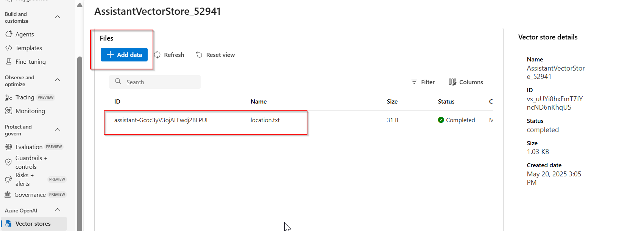The width and height of the screenshot is (644, 231).
Task: Click the Monitoring icon in sidebar
Action: [x=9, y=111]
